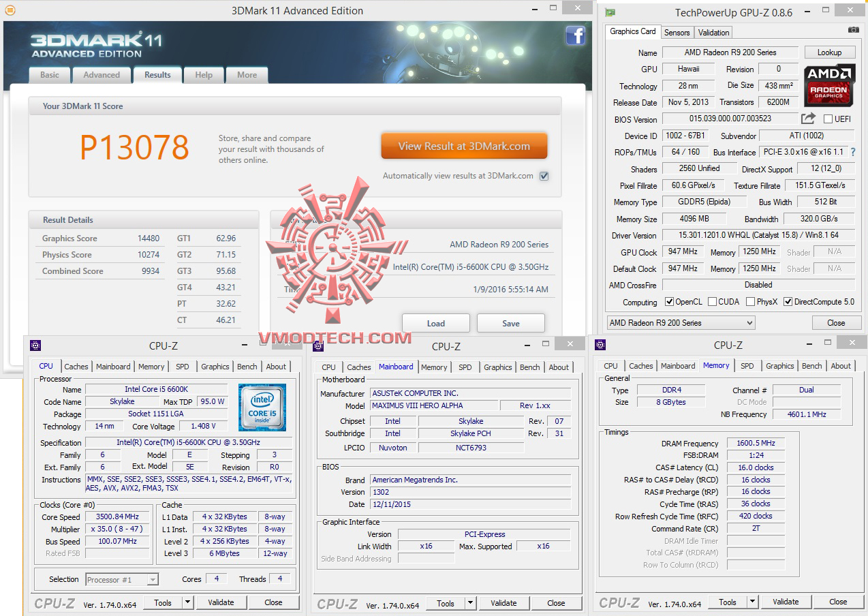Switch to the Sensors tab in GPU-Z

[x=677, y=32]
